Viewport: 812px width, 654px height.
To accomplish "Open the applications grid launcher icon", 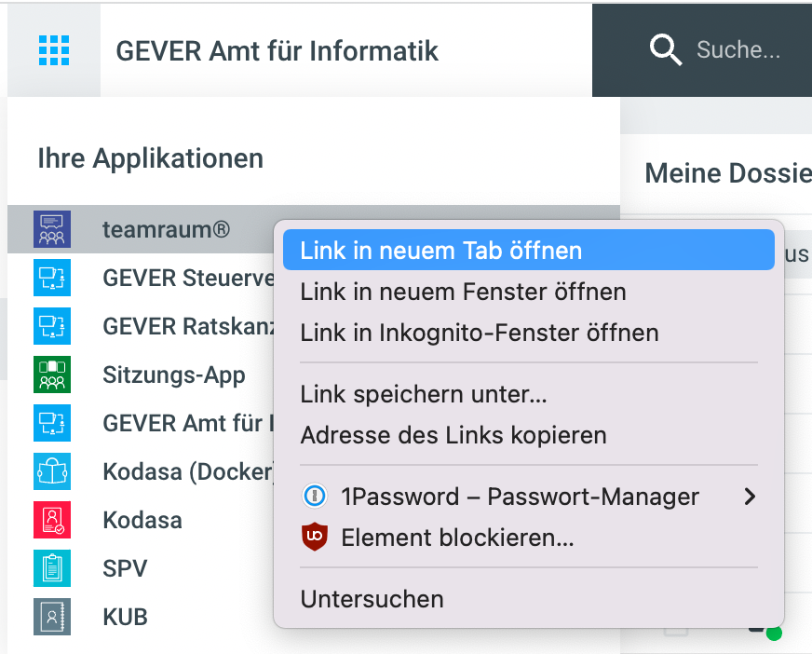I will (x=54, y=49).
